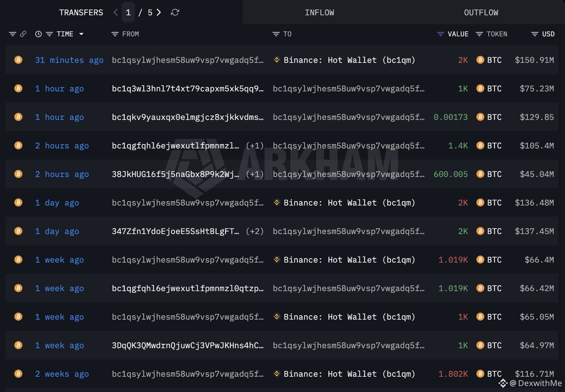This screenshot has width=565, height=392.
Task: Open the filter icon next to TIME
Action: [49, 34]
